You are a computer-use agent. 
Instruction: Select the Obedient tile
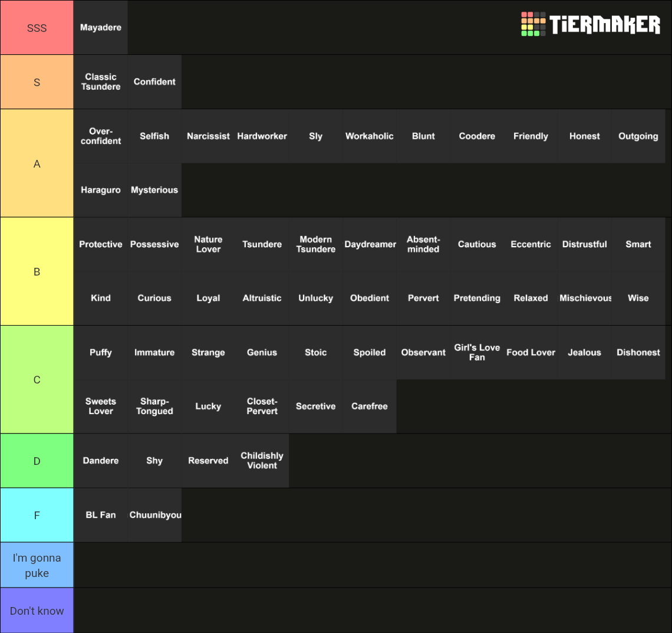pyautogui.click(x=370, y=298)
